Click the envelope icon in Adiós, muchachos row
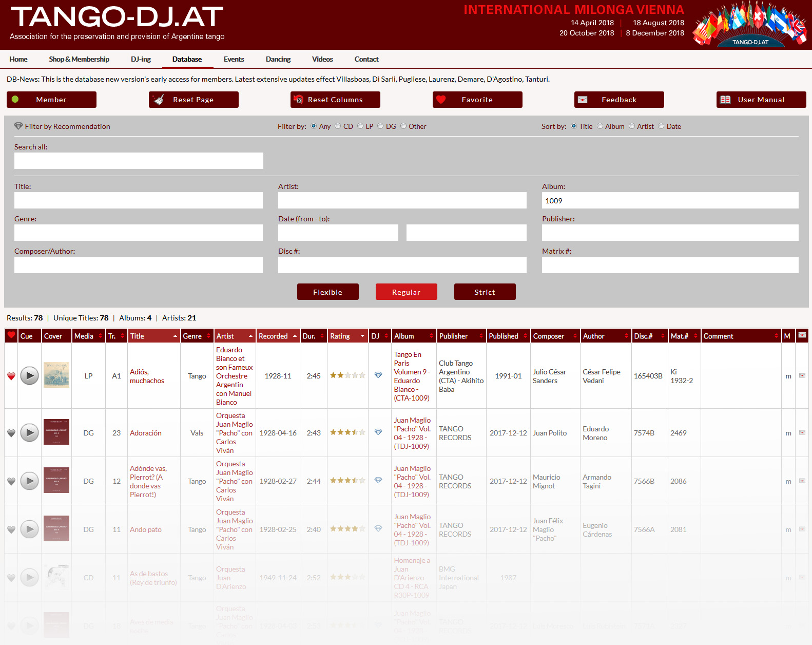812x645 pixels. click(x=802, y=375)
